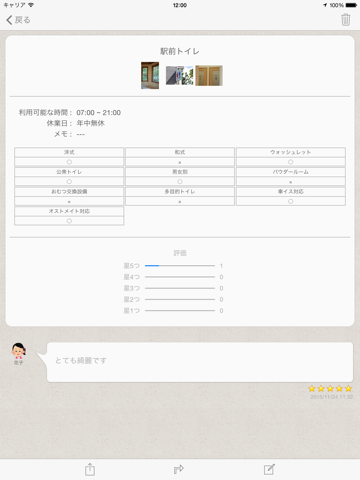Screen dimensions: 360x480
Task: Tap the 多目的トイレ cell
Action: [x=180, y=192]
